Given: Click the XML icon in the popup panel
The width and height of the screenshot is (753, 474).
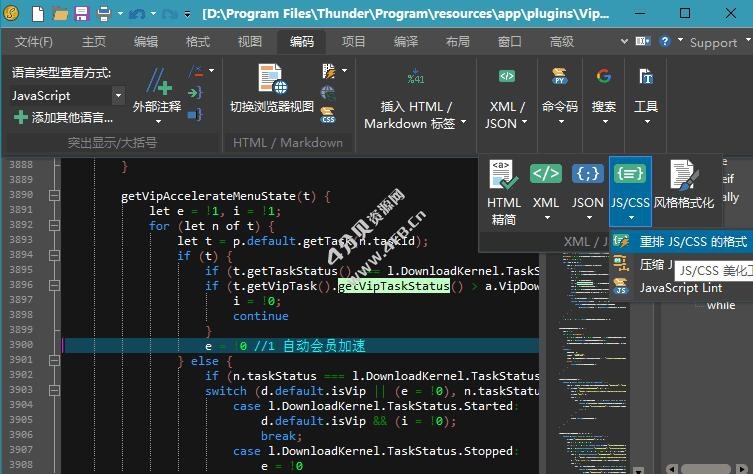Looking at the screenshot, I should 546,173.
